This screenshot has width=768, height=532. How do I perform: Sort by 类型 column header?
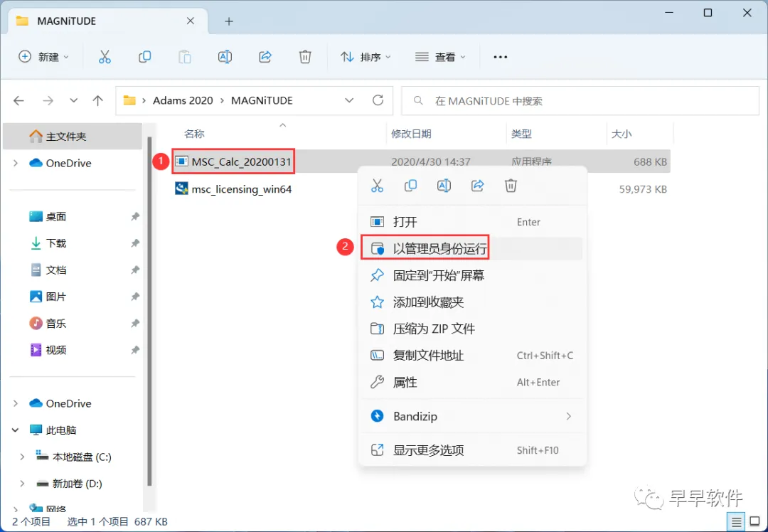[x=521, y=134]
